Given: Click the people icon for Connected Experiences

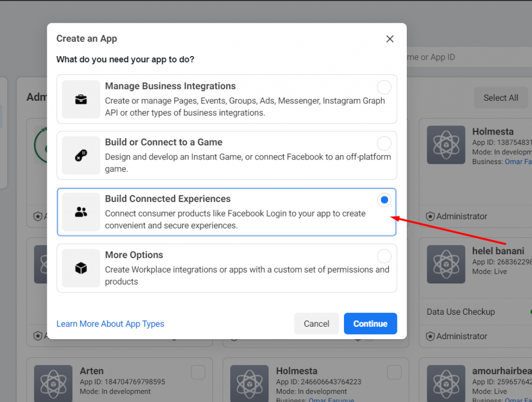Looking at the screenshot, I should pyautogui.click(x=81, y=212).
